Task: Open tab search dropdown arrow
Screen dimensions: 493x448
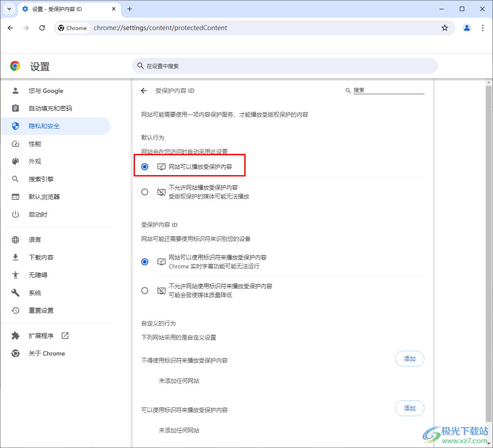Action: click(9, 9)
